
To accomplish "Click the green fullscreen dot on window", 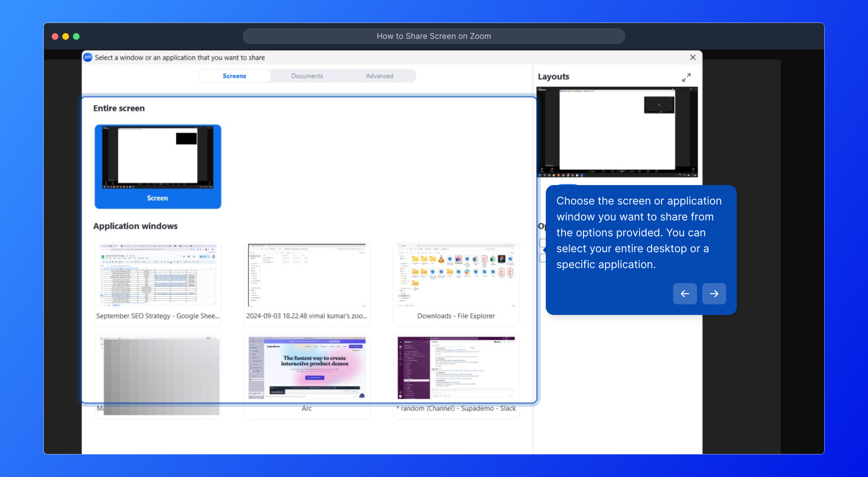I will tap(76, 36).
